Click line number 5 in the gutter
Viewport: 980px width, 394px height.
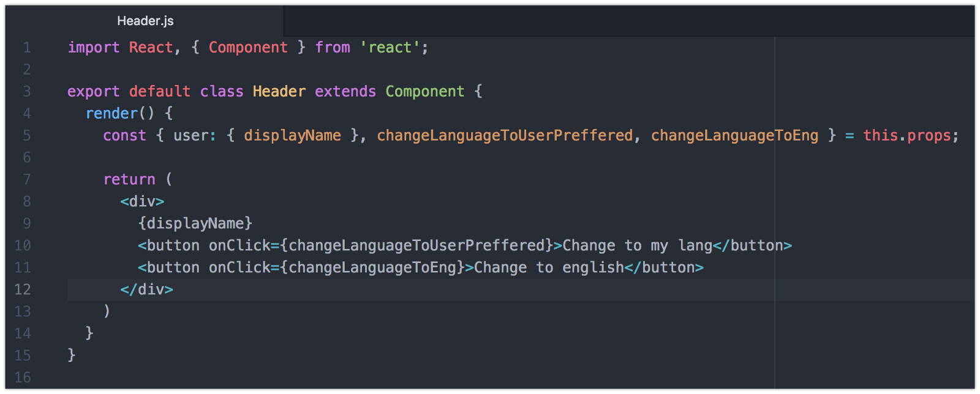(26, 136)
